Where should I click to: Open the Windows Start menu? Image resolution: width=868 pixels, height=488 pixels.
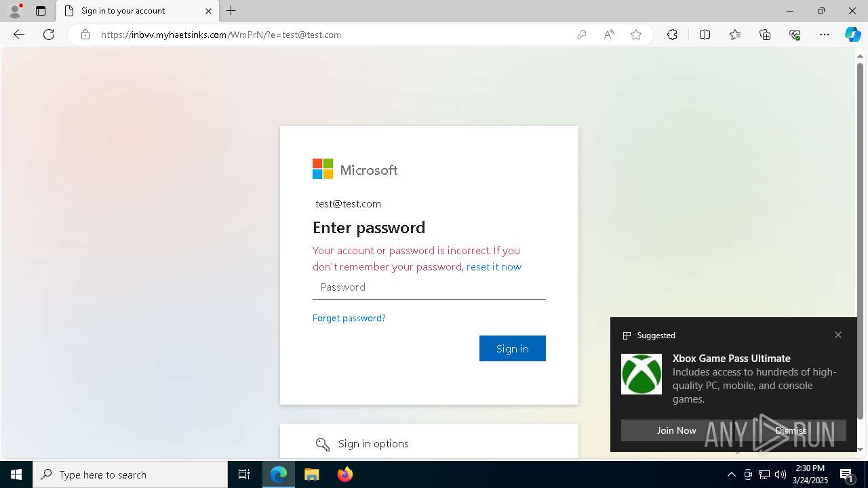click(16, 474)
